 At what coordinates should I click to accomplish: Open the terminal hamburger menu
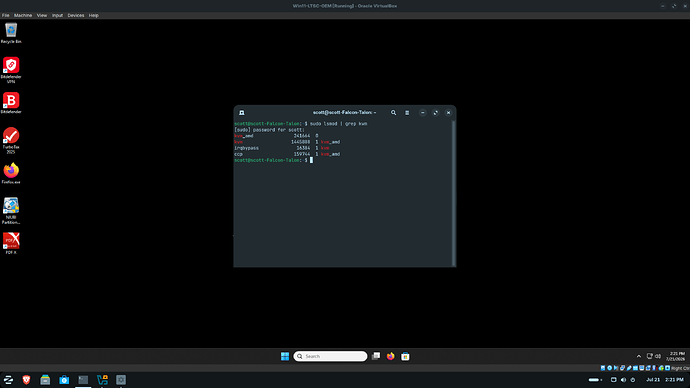coord(407,113)
